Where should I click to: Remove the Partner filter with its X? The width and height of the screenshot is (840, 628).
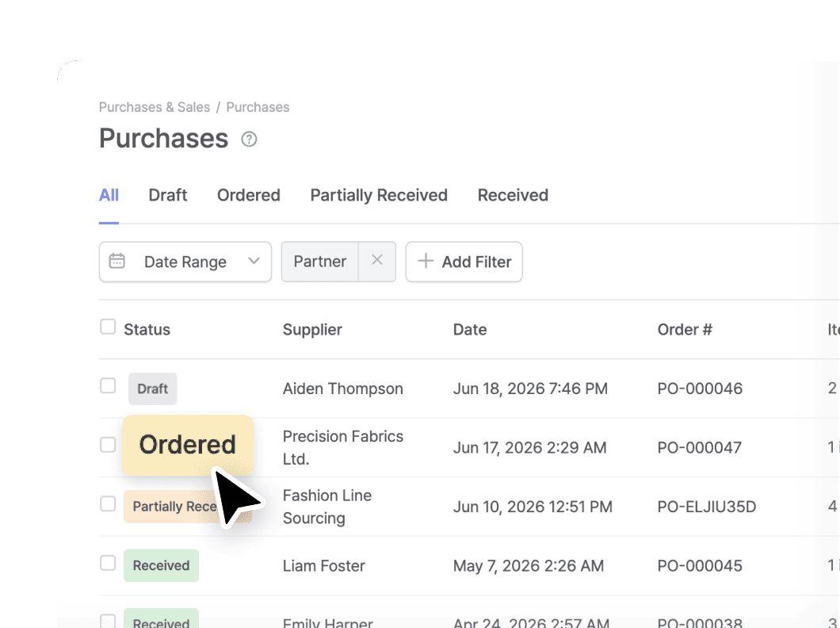click(x=377, y=260)
